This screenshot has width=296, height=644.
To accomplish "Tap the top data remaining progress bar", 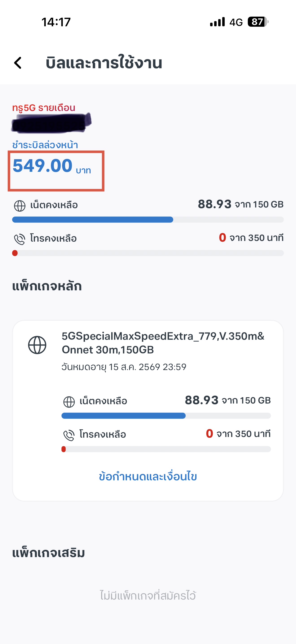I will click(x=148, y=220).
